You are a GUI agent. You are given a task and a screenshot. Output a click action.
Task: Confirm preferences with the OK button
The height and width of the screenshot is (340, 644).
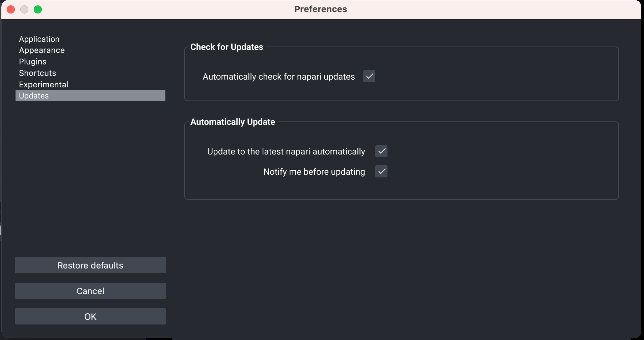[90, 316]
